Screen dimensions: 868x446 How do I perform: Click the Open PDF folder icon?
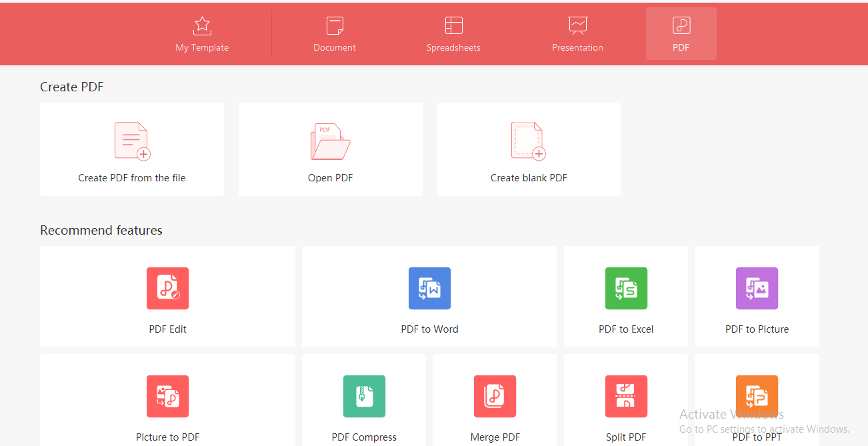point(330,141)
